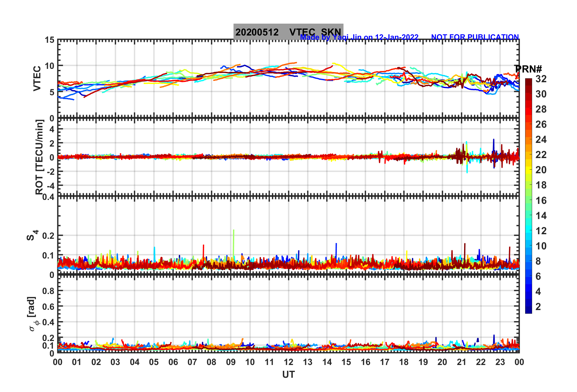Click the "12" colorbar tick label
This screenshot has height=392, width=577.
(x=541, y=231)
